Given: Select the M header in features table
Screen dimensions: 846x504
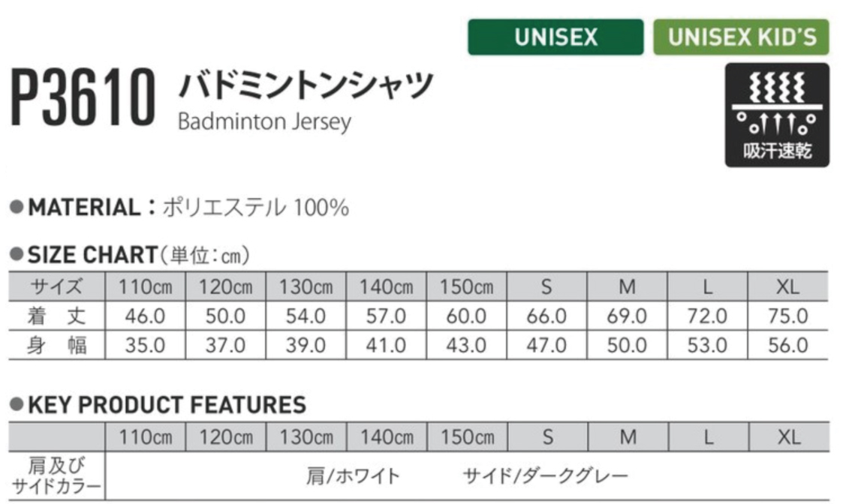Looking at the screenshot, I should tap(628, 436).
